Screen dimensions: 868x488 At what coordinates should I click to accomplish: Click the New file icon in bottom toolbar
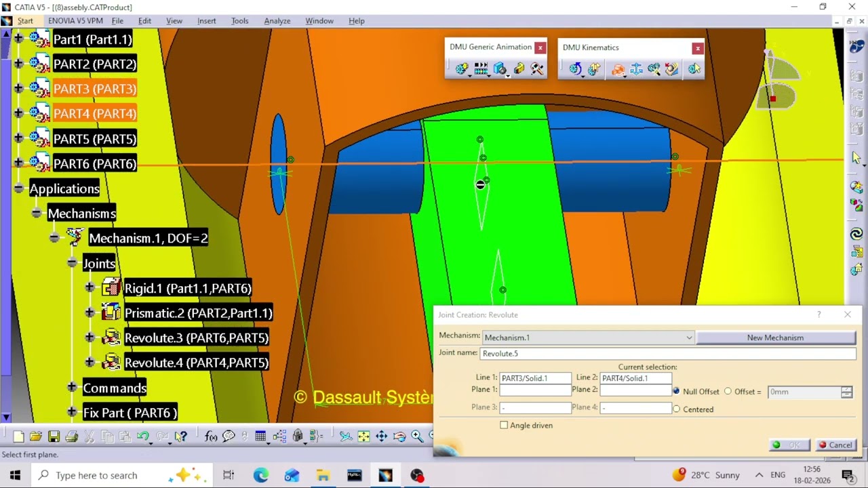pos(18,436)
